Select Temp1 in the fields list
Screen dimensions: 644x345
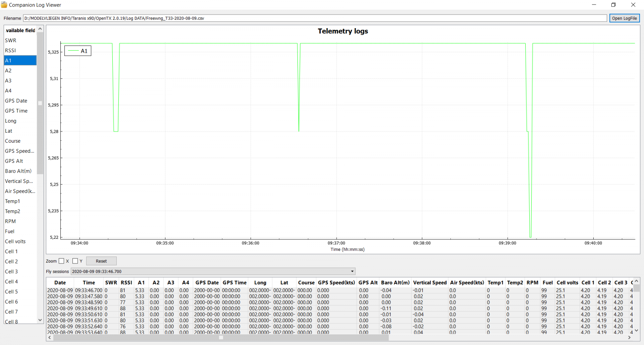click(20, 201)
